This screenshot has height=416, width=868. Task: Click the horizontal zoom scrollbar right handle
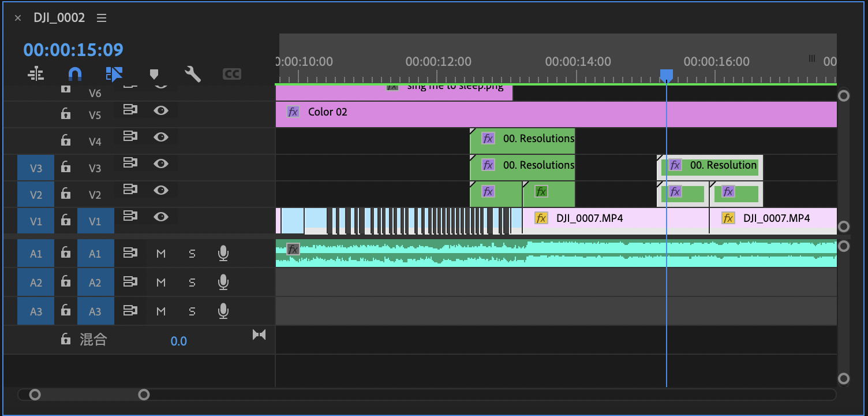point(144,395)
